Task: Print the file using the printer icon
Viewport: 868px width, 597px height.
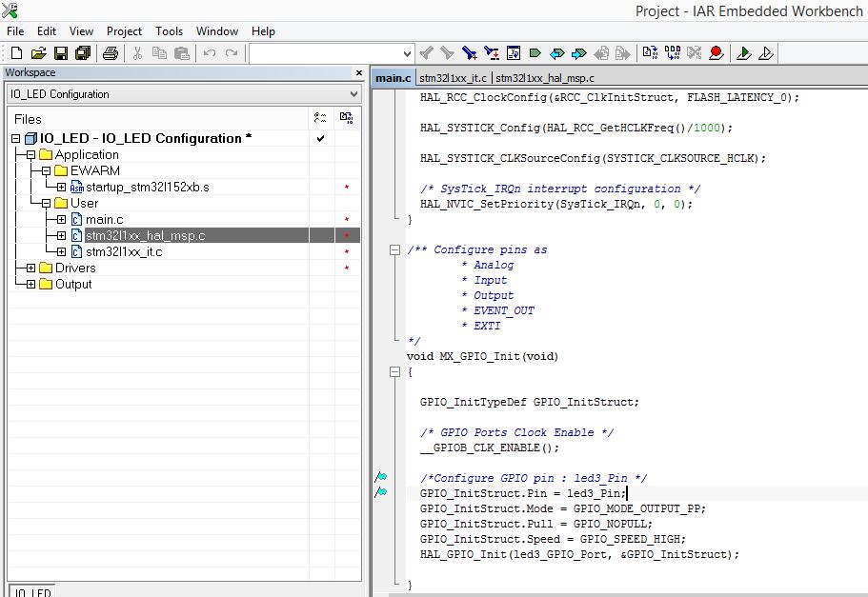Action: (111, 53)
